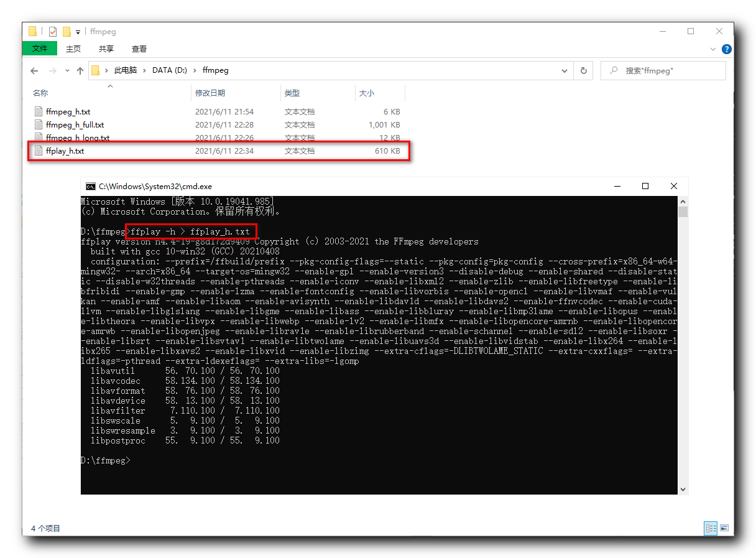Close the cmd.exe window
Viewport: 756px width, 558px height.
(x=674, y=186)
